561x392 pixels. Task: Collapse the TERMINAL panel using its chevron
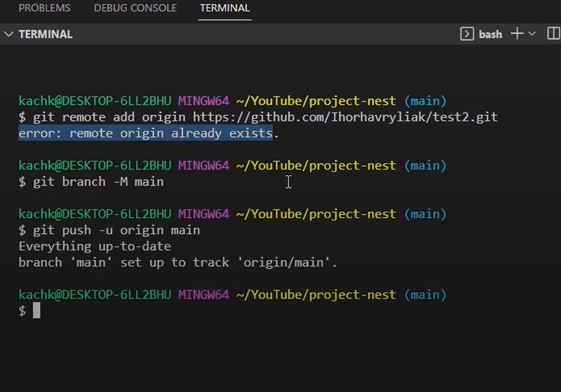click(9, 34)
